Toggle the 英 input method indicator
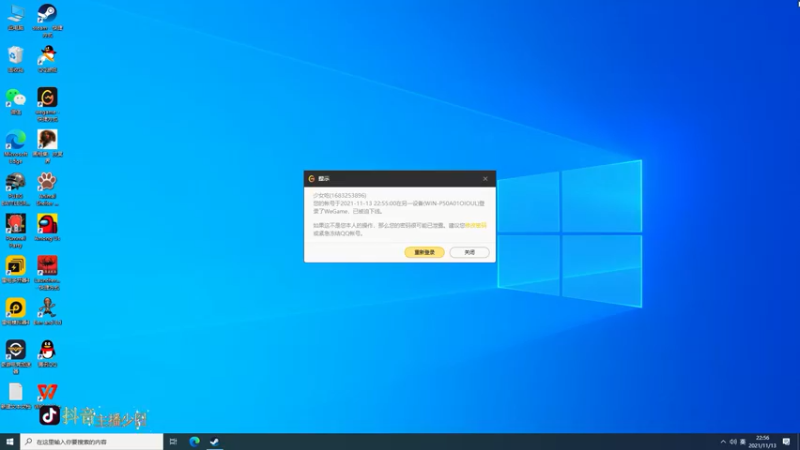The height and width of the screenshot is (450, 800). tap(743, 442)
